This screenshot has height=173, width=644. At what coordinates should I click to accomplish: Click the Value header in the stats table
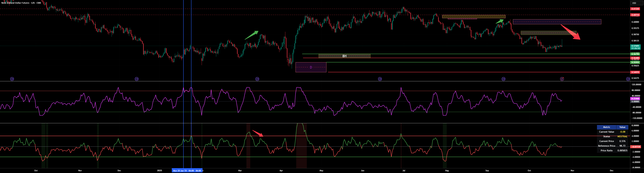622,127
